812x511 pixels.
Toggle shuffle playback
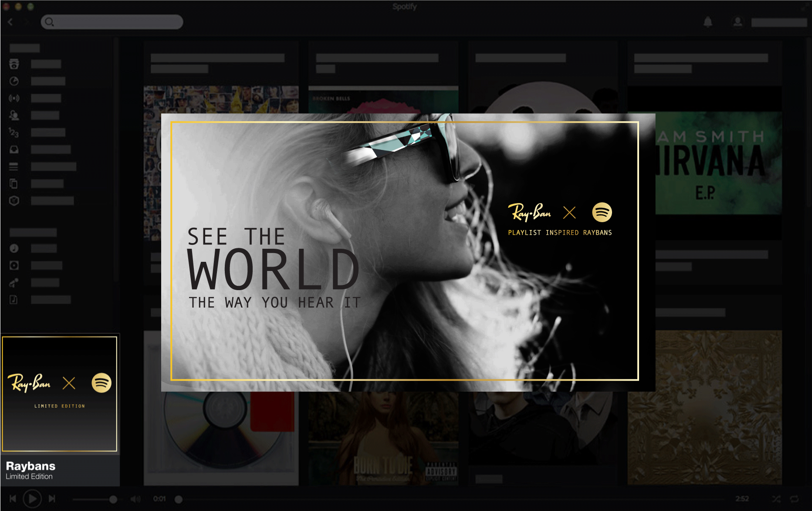(x=777, y=499)
